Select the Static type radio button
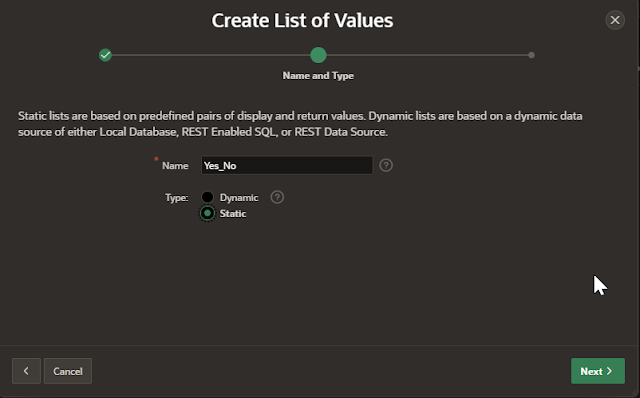640x398 pixels. click(207, 213)
